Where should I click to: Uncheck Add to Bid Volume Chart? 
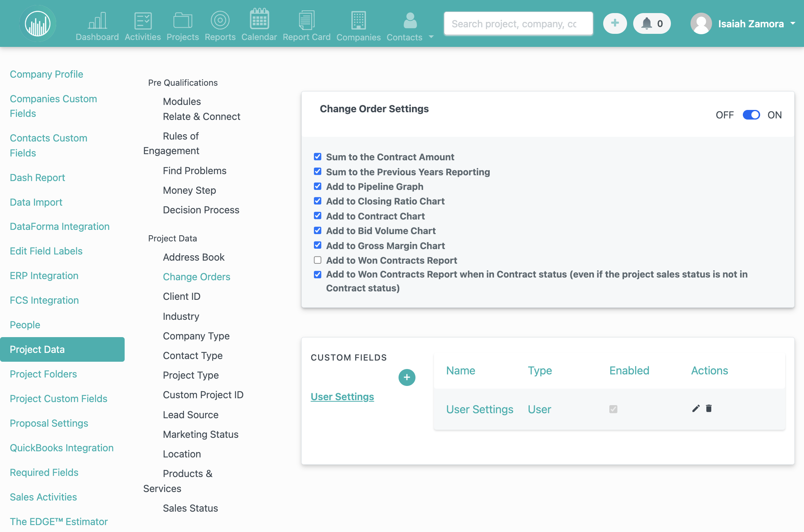coord(317,230)
